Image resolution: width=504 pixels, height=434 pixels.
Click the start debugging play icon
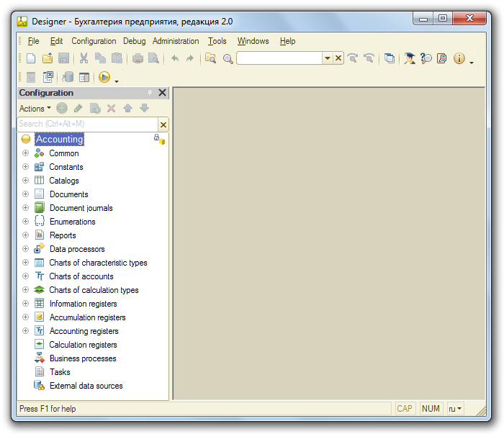104,77
